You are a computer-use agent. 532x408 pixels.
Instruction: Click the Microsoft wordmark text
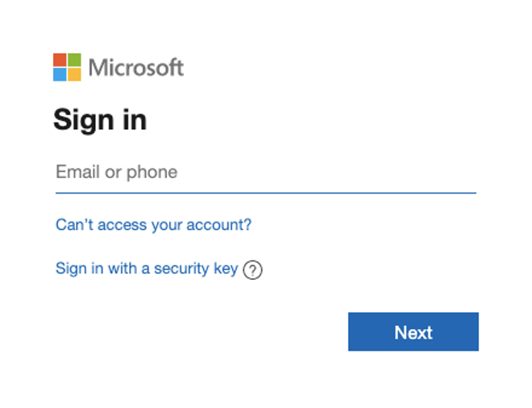(x=136, y=67)
